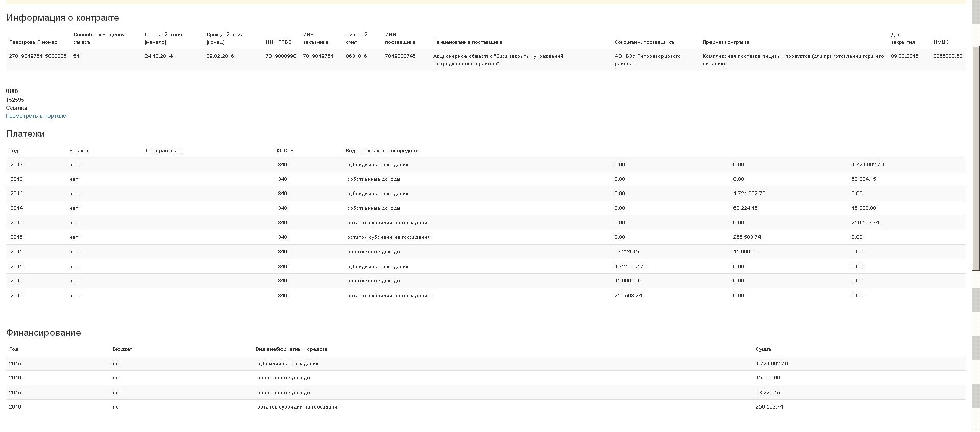
Task: Click the "Финансирование" section heading
Action: 43,333
